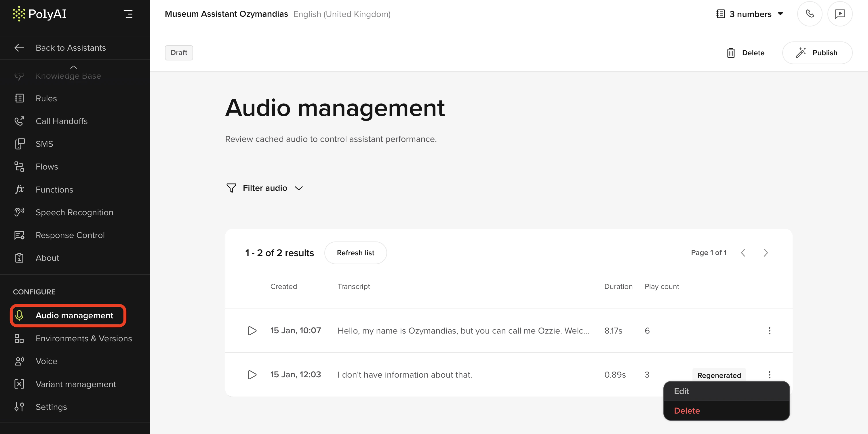This screenshot has height=434, width=868.
Task: Open the phone call icon at top right
Action: coord(810,14)
